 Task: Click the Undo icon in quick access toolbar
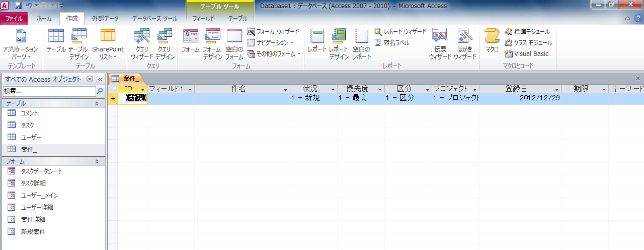[x=29, y=5]
